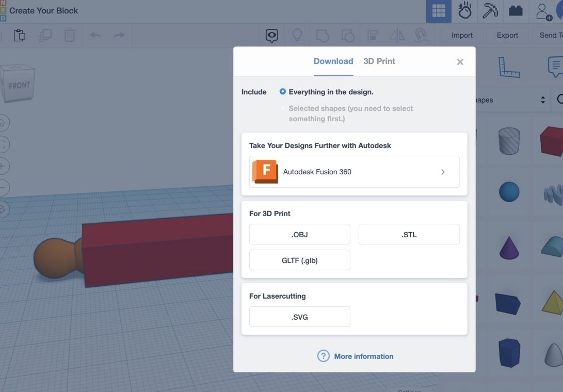Select Everything in the design radio
Image resolution: width=563 pixels, height=392 pixels.
pyautogui.click(x=283, y=91)
